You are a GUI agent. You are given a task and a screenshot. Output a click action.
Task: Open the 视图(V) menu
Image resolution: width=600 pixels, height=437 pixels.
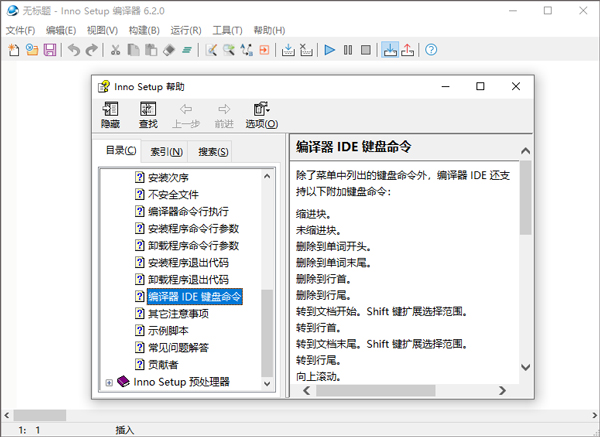[x=102, y=30]
